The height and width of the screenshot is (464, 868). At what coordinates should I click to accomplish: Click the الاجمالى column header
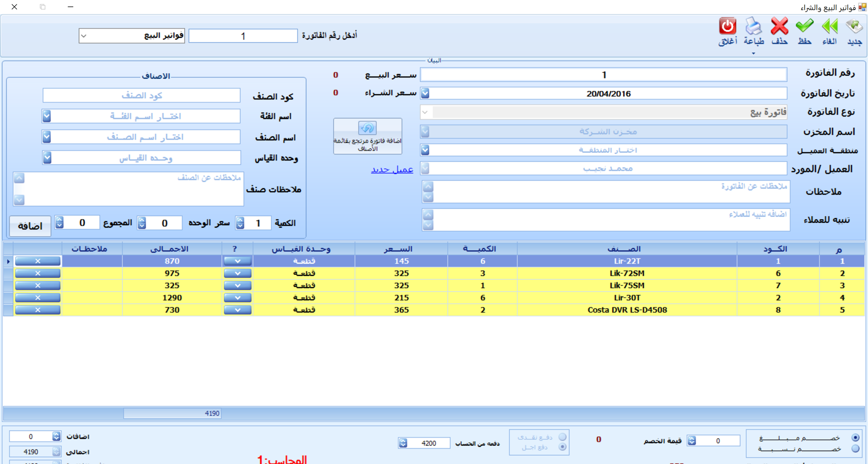point(172,249)
